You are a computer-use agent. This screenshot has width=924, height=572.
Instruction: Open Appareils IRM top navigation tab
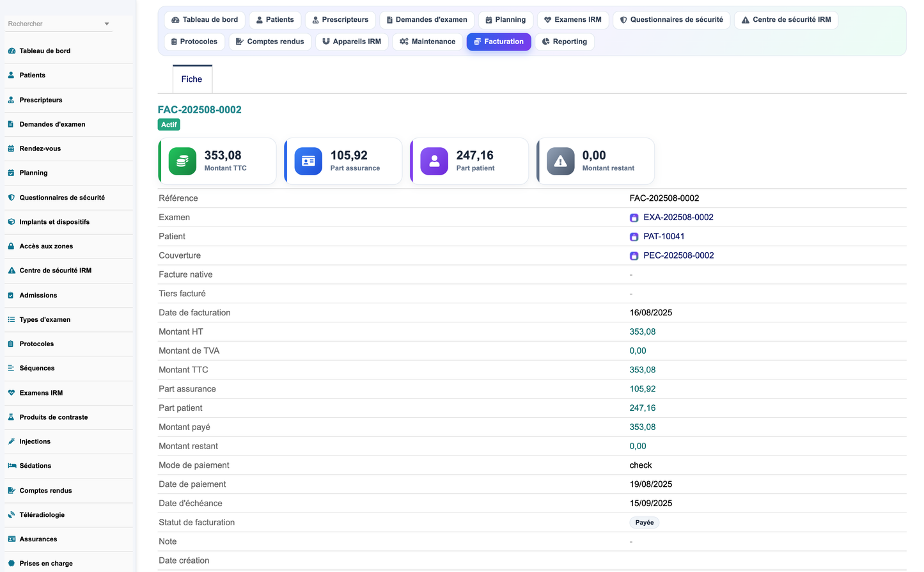point(352,42)
